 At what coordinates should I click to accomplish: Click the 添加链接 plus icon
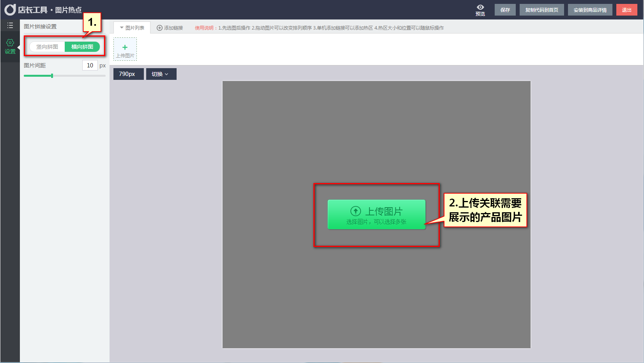pyautogui.click(x=159, y=28)
